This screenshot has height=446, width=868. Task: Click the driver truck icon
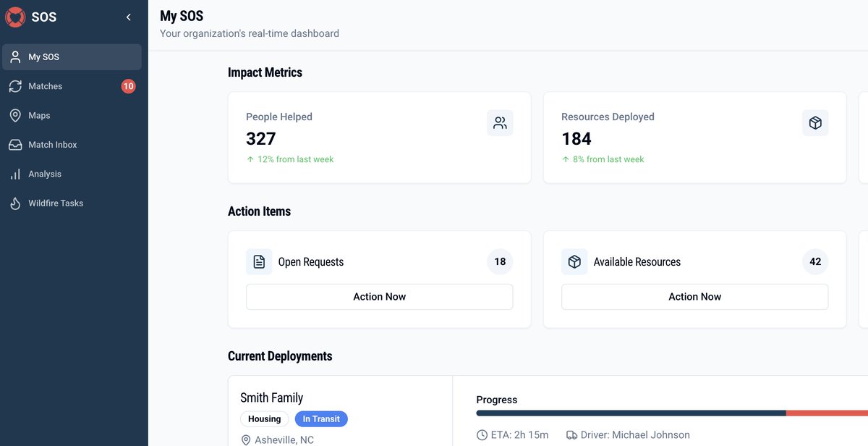pyautogui.click(x=571, y=435)
